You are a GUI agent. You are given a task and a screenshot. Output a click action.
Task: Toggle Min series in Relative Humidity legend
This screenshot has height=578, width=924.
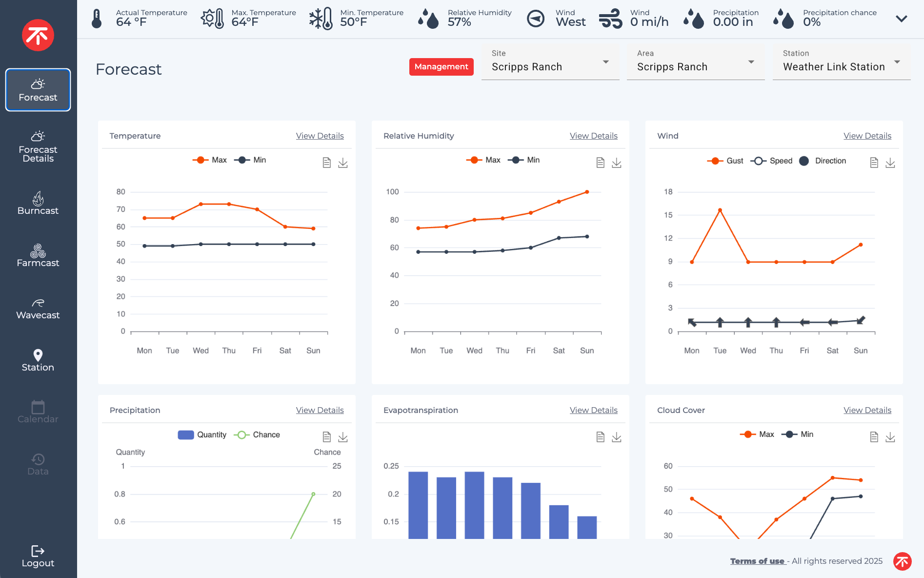524,160
